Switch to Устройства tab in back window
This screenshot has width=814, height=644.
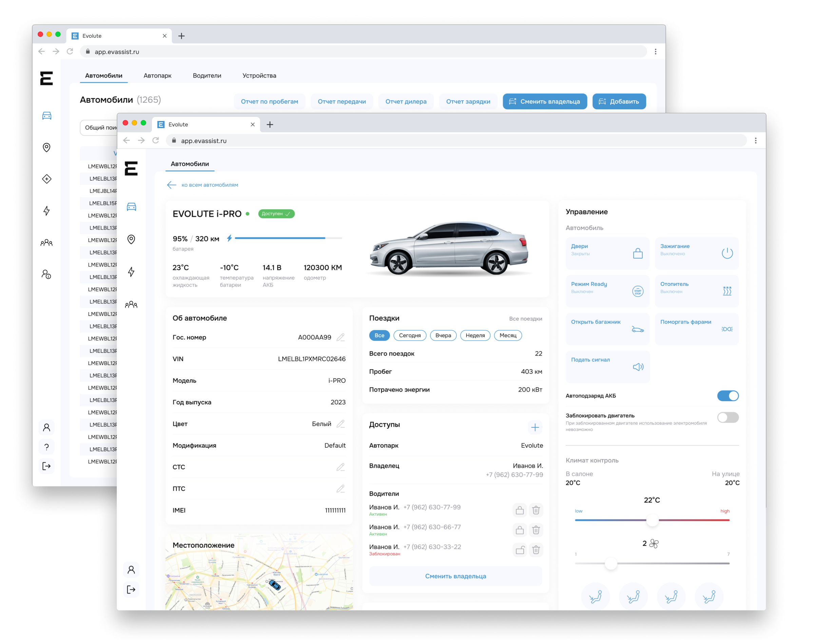coord(259,75)
